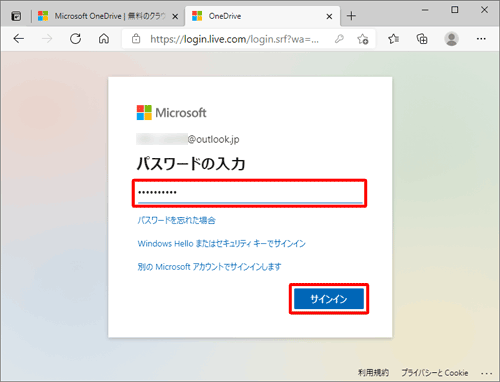
Task: Minimize the browser window
Action: (x=425, y=10)
